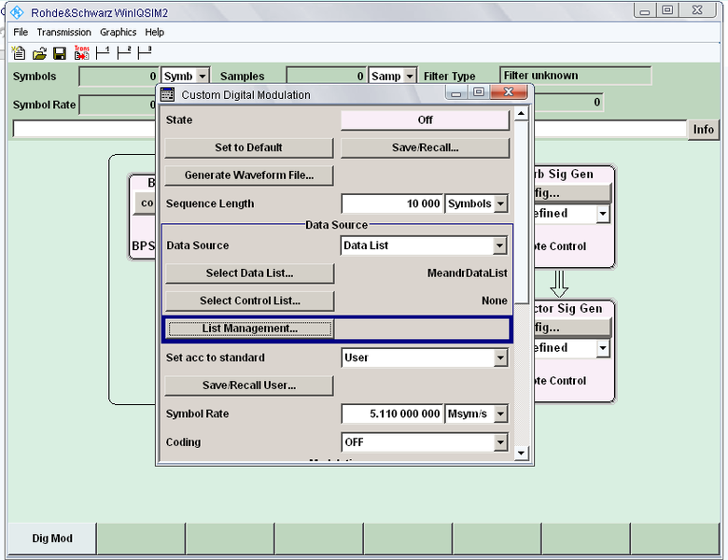The image size is (728, 560).
Task: Click the Symbol Rate input field
Action: (392, 414)
